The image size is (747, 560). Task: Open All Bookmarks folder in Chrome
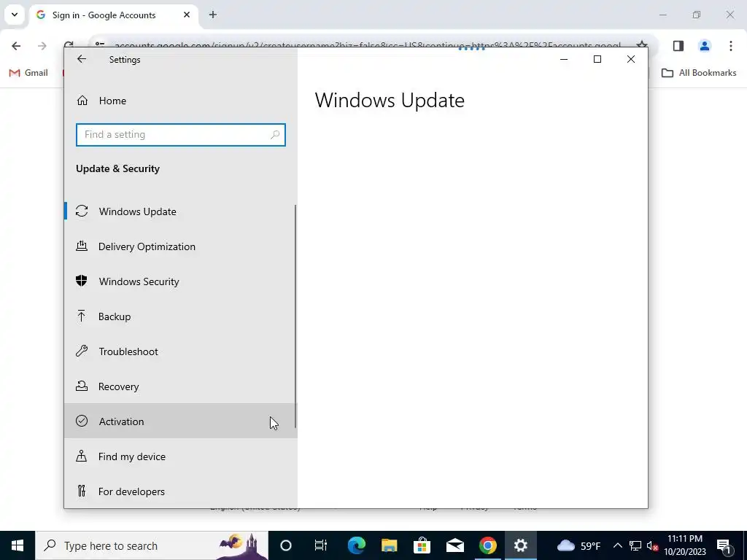(x=700, y=73)
